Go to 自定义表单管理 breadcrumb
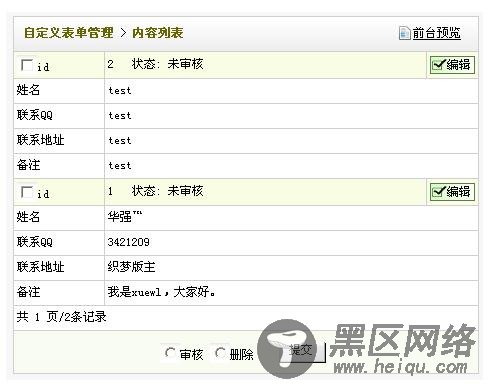Viewport: 489px width, 384px height. coord(69,33)
